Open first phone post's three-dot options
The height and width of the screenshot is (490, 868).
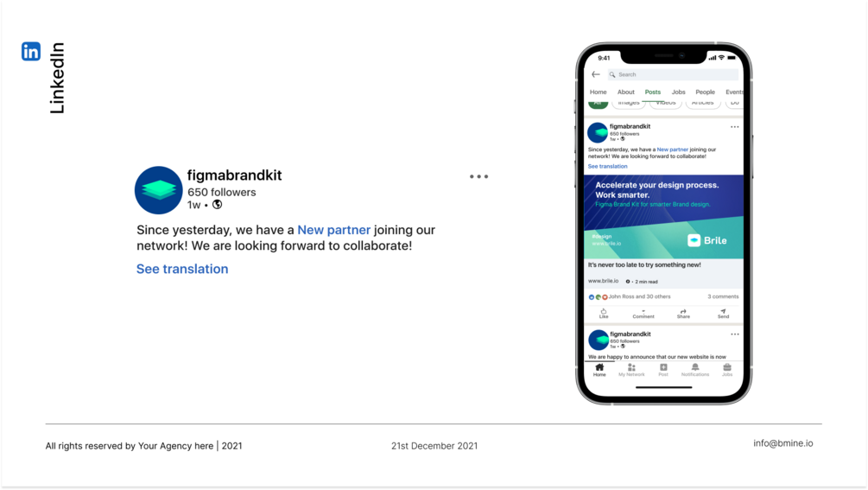tap(735, 127)
